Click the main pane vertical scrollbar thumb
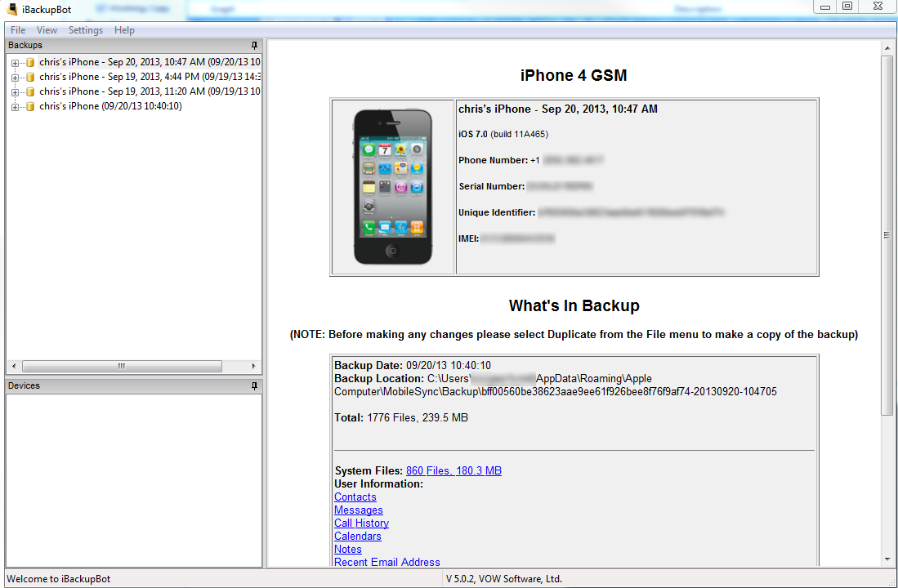This screenshot has width=898, height=588. 887,235
